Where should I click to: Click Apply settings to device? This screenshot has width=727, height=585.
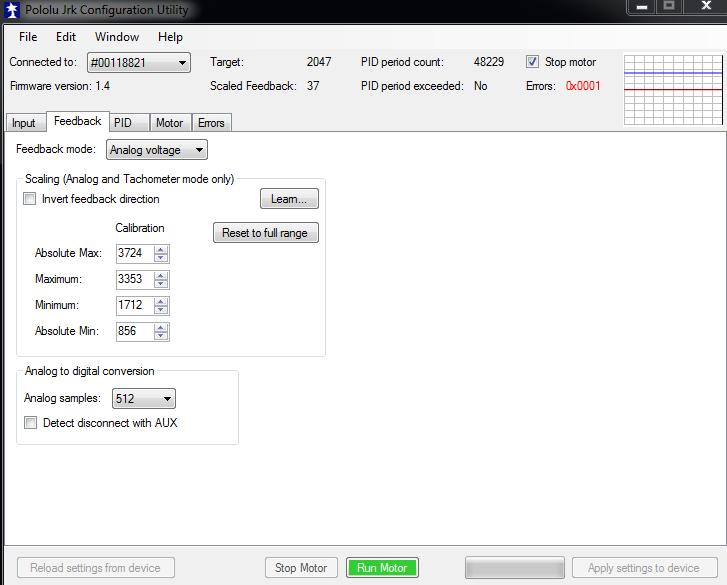click(x=644, y=568)
